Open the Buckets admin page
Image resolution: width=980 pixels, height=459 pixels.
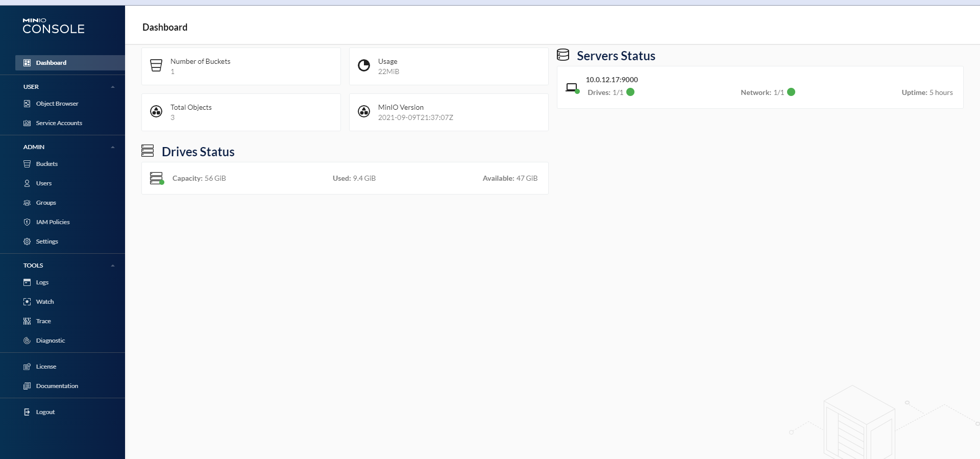47,164
